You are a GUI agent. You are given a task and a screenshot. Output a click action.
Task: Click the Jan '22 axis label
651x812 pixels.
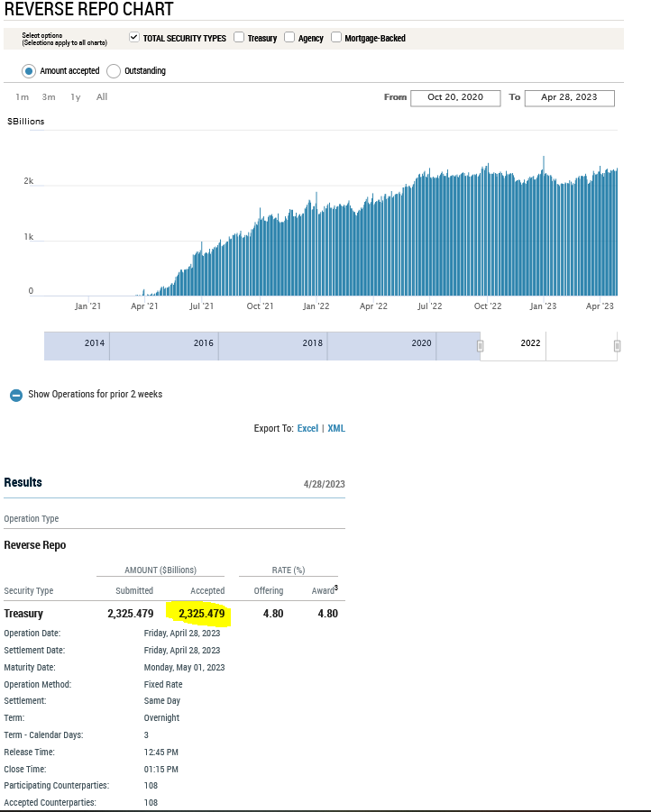coord(316,306)
